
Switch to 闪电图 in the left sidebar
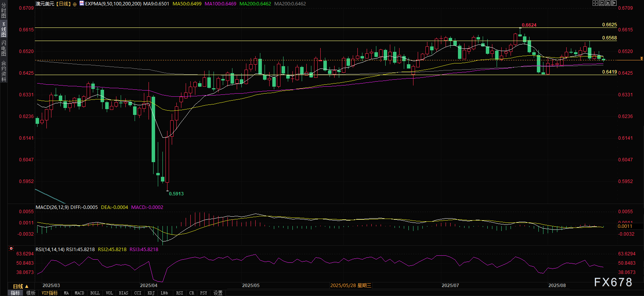click(x=3, y=48)
